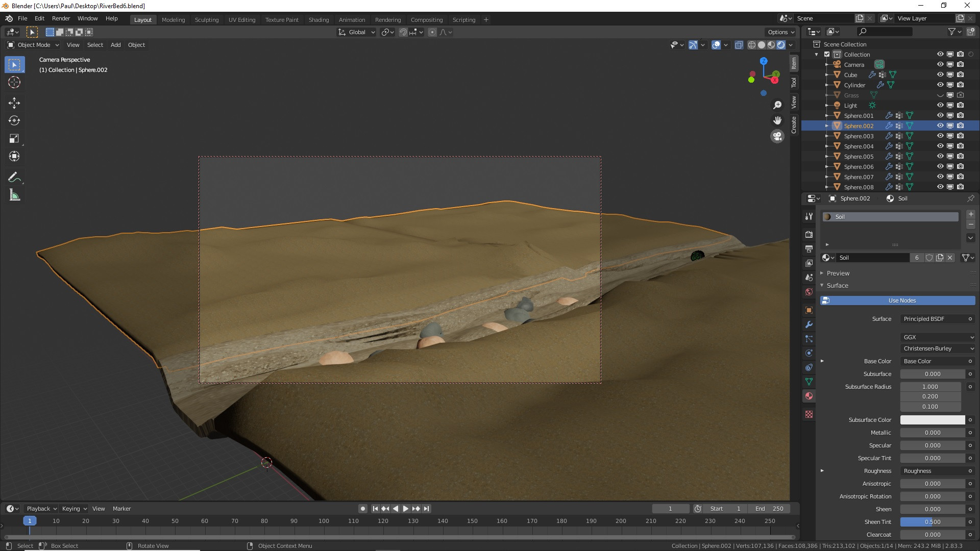Open the Physics properties tab
This screenshot has height=551, width=980.
[809, 353]
